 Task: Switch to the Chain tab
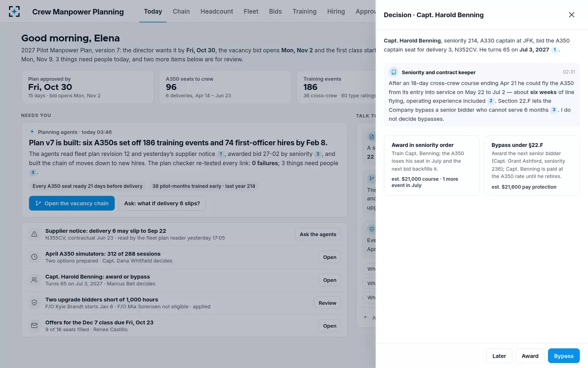point(181,11)
